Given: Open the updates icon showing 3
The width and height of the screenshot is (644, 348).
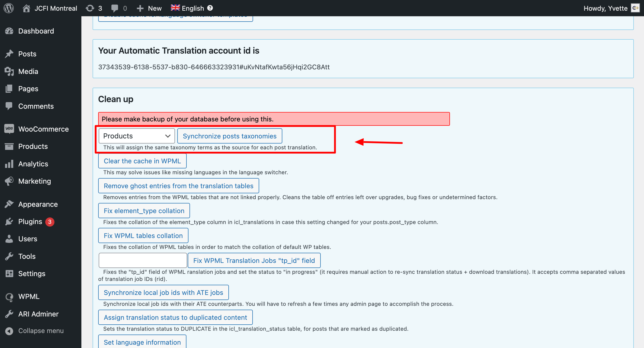Looking at the screenshot, I should tap(90, 8).
